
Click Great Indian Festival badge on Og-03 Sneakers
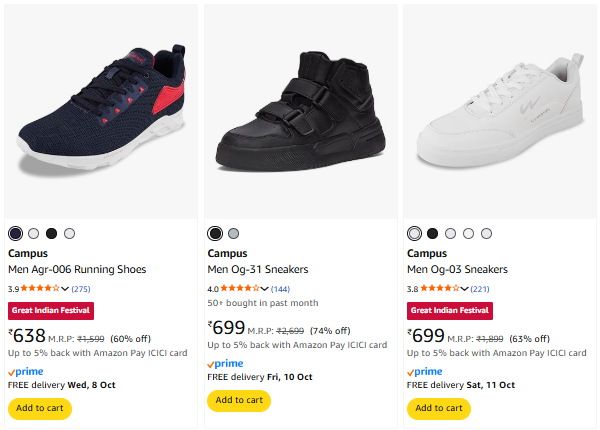[x=450, y=311]
